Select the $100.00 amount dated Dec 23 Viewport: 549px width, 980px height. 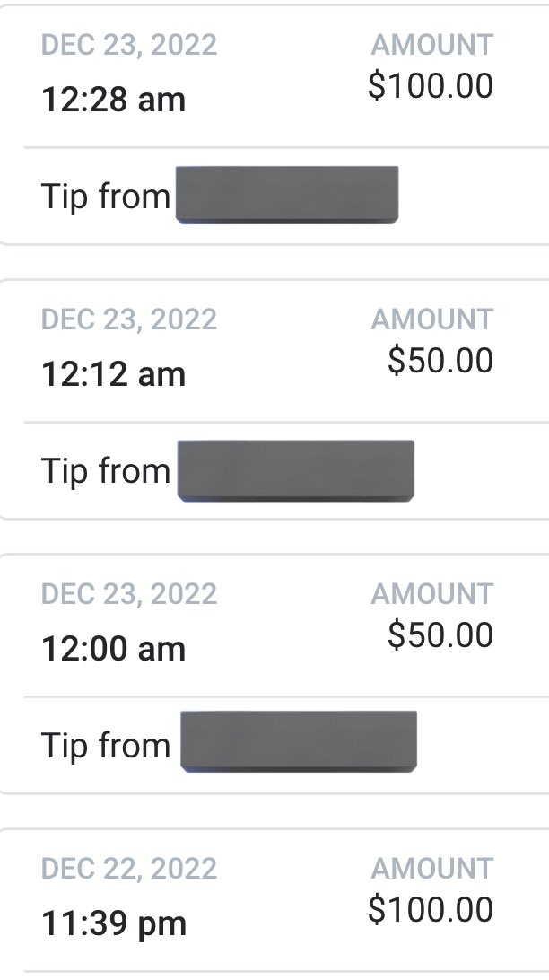431,85
